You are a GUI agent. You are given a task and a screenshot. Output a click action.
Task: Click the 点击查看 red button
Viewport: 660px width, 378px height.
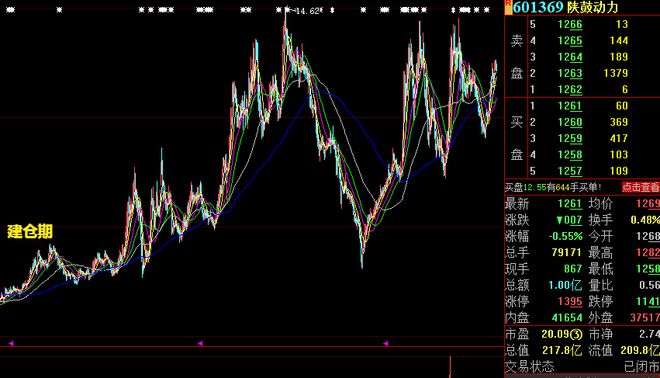click(x=641, y=187)
